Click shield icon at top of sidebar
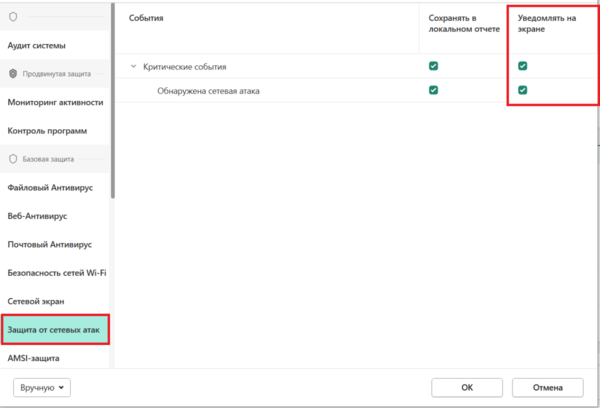Viewport: 600px width, 408px height. click(13, 17)
